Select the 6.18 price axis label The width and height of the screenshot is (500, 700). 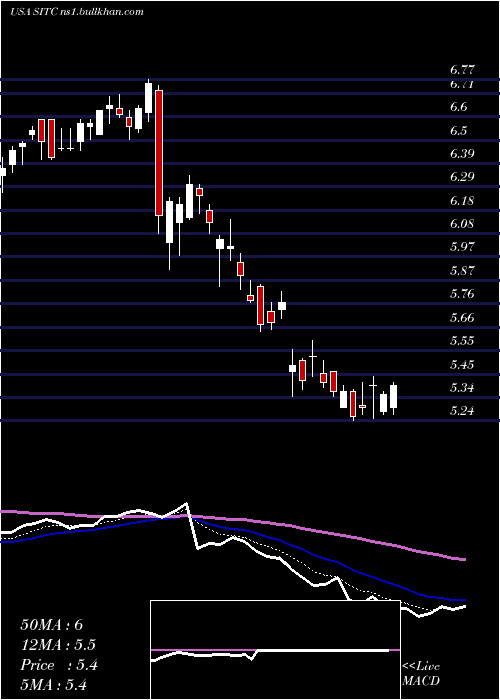[462, 201]
